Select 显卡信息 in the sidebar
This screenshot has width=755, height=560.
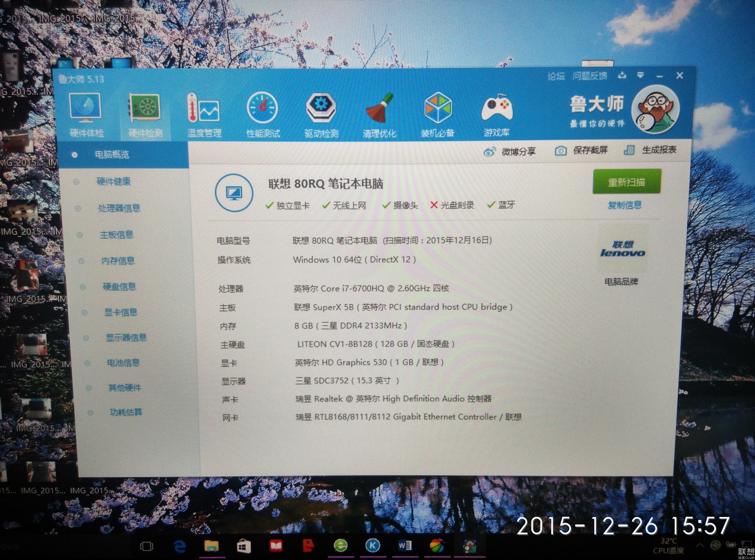(x=121, y=312)
